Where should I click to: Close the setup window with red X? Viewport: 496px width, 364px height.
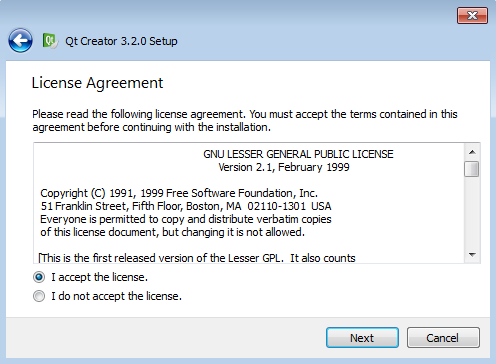pos(472,15)
